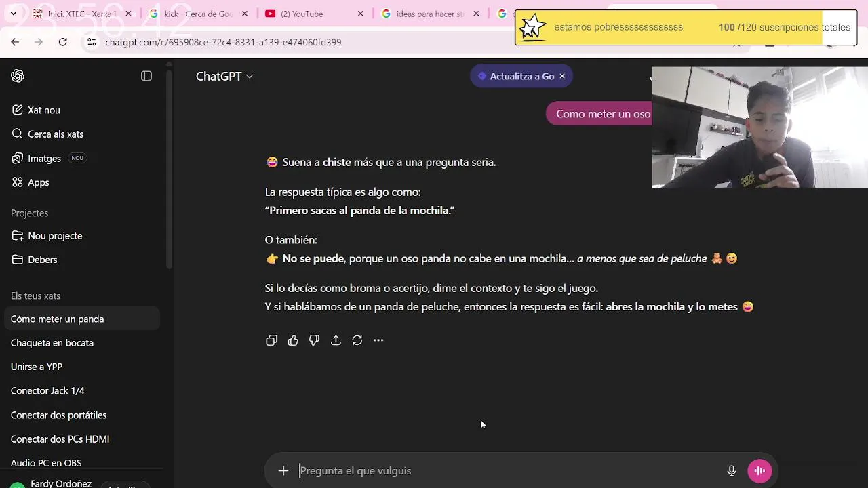Click the address bar URL
Image resolution: width=868 pixels, height=488 pixels.
[223, 42]
